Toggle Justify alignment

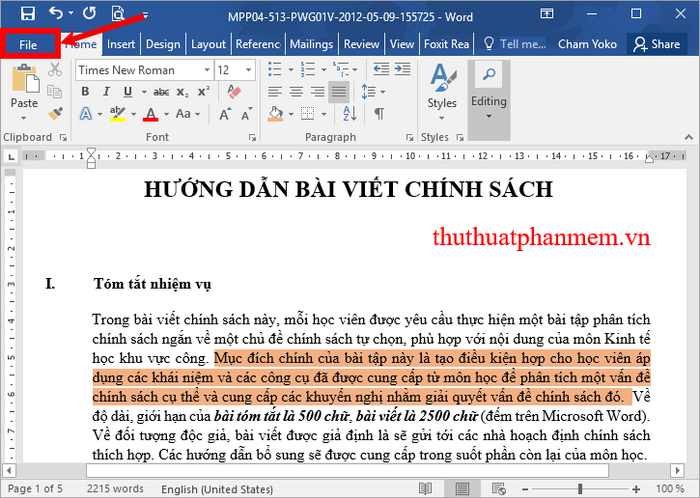[339, 92]
